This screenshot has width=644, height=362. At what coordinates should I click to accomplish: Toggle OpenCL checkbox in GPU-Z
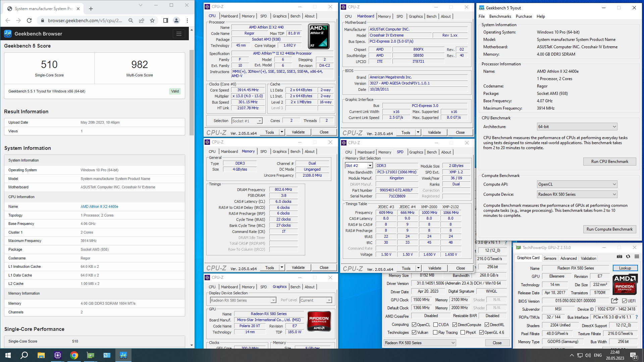click(x=414, y=324)
